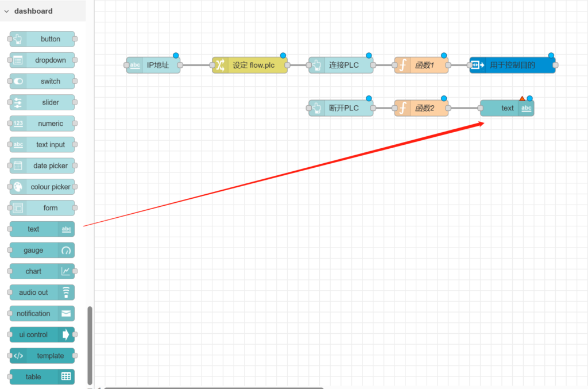Select the 连接PLC button node on canvas

pos(342,66)
